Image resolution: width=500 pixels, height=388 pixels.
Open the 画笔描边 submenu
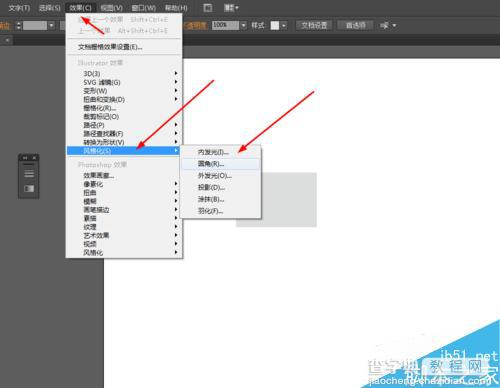tap(124, 210)
